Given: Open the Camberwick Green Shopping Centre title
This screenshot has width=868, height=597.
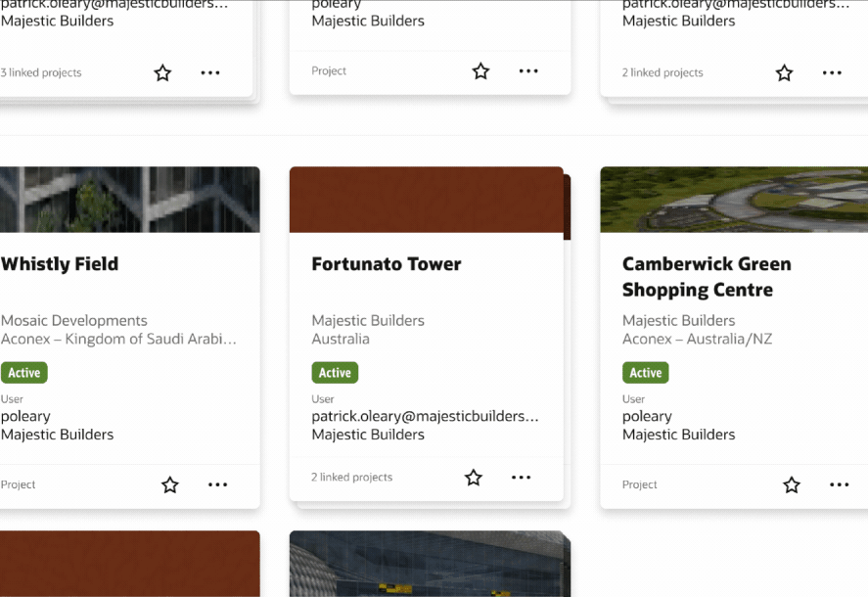Looking at the screenshot, I should 707,277.
